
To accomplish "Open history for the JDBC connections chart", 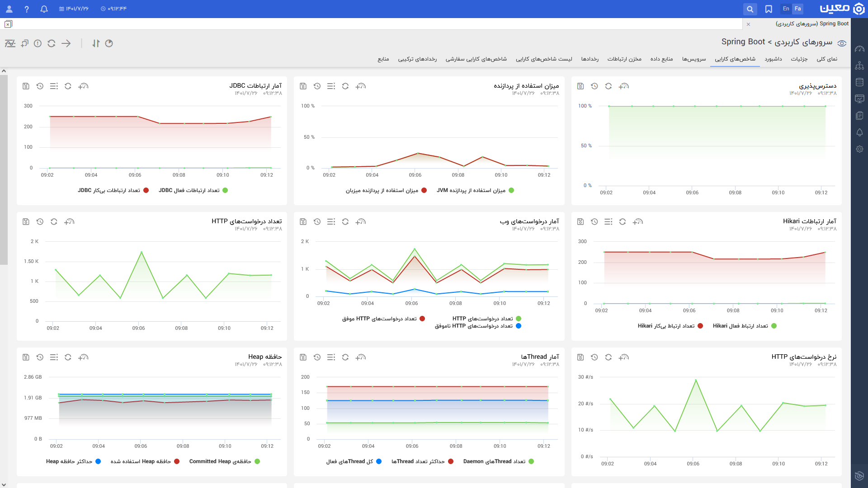I will [x=40, y=86].
